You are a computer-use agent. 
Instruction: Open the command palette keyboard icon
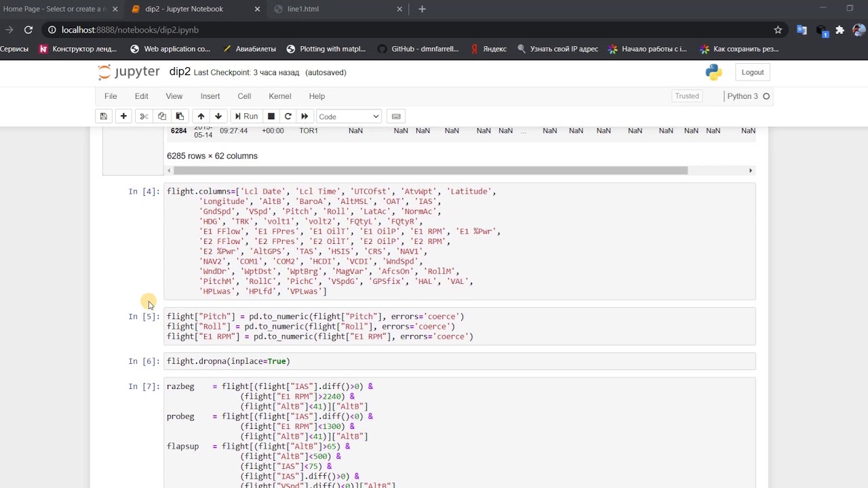(397, 117)
